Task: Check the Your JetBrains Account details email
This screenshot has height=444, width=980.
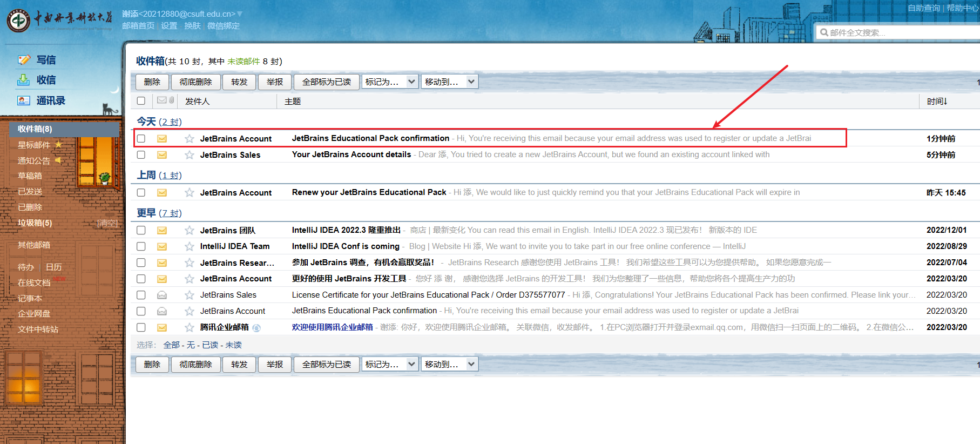Action: tap(141, 155)
